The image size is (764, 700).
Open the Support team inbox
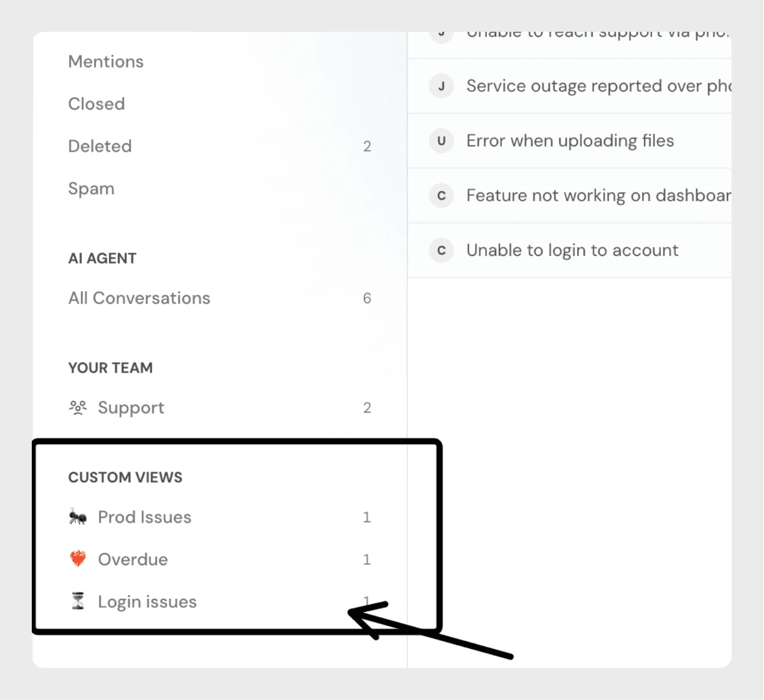point(131,408)
